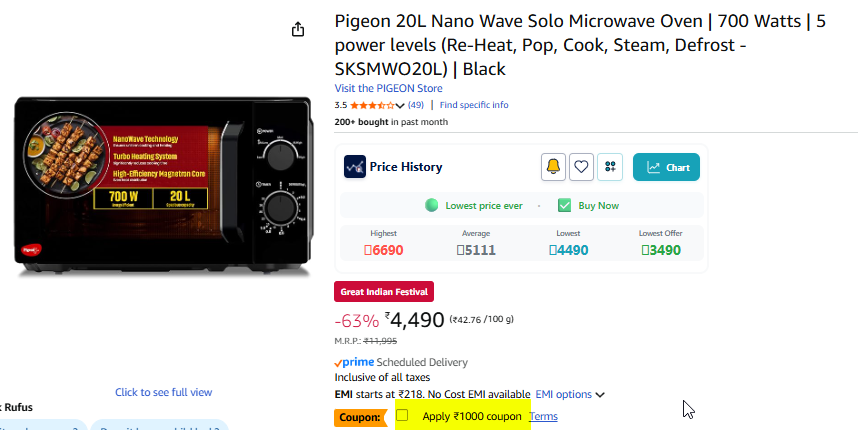The height and width of the screenshot is (430, 858).
Task: Click the Price History logo icon
Action: 354,167
